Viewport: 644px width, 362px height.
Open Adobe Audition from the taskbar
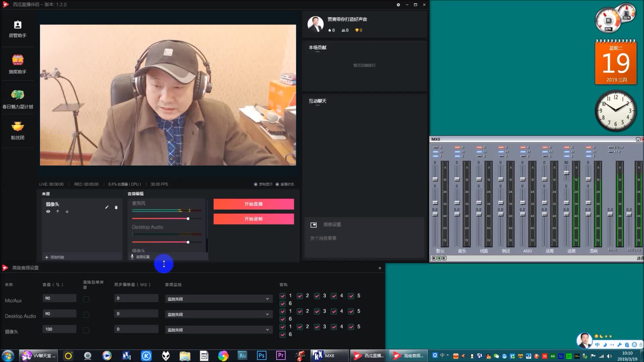click(242, 356)
